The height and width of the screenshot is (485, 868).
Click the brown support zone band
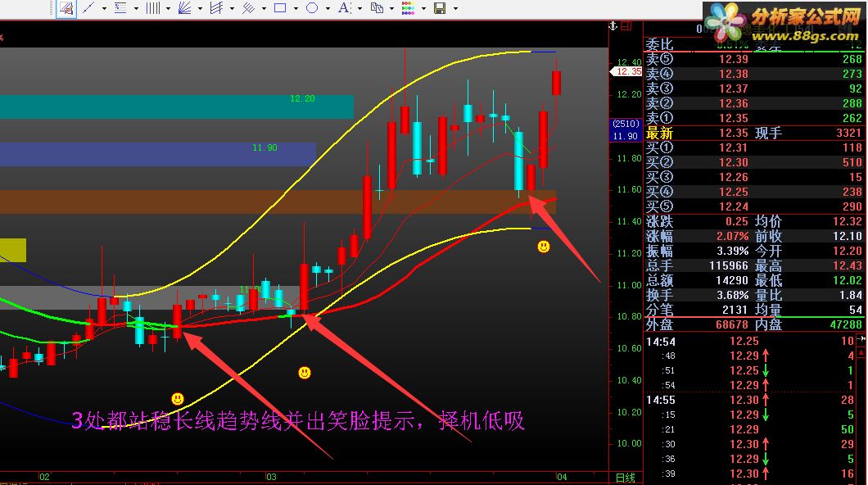[278, 202]
